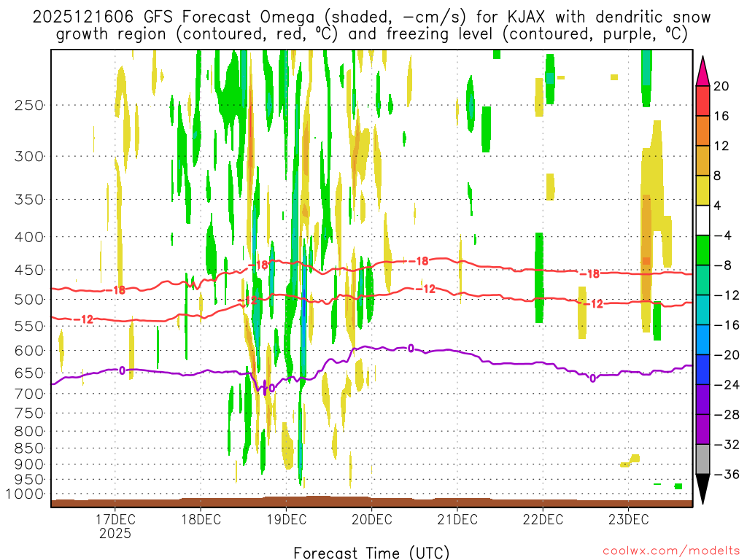Image resolution: width=747 pixels, height=560 pixels.
Task: Click the yellow color bar segment for 4 to 8
Action: tap(703, 190)
